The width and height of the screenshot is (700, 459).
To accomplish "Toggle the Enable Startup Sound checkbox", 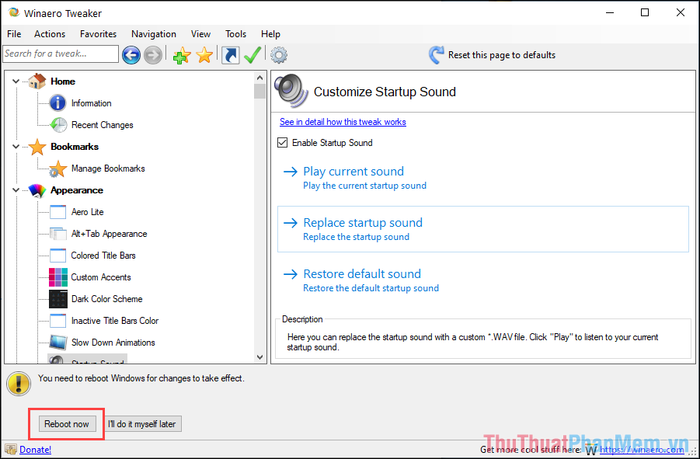I will [282, 142].
